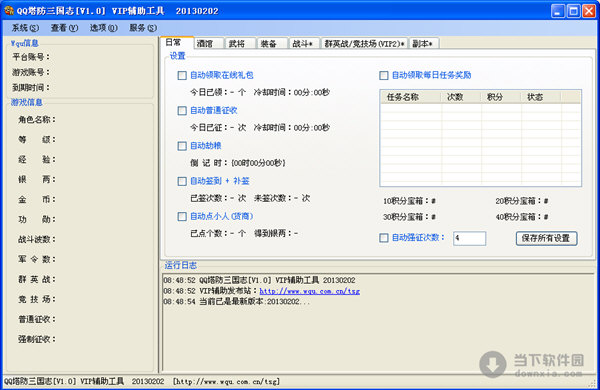The height and width of the screenshot is (390, 600).
Task: Click the 倒记时 countdown text
Action: [238, 163]
